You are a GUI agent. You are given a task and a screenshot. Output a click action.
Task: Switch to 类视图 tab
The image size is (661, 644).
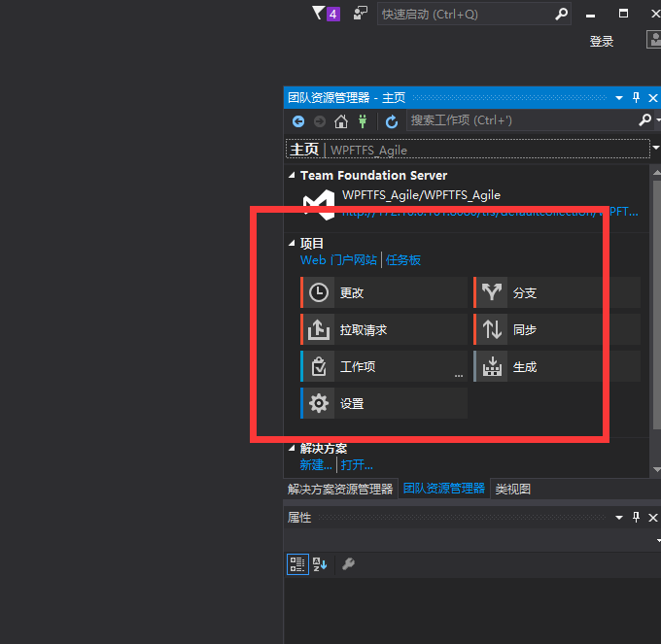coord(512,489)
